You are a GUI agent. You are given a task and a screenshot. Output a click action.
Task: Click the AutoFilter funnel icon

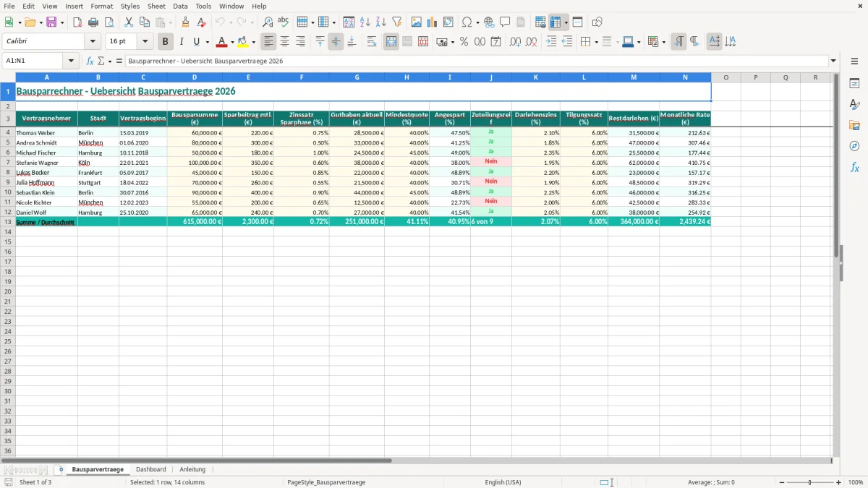tap(397, 22)
